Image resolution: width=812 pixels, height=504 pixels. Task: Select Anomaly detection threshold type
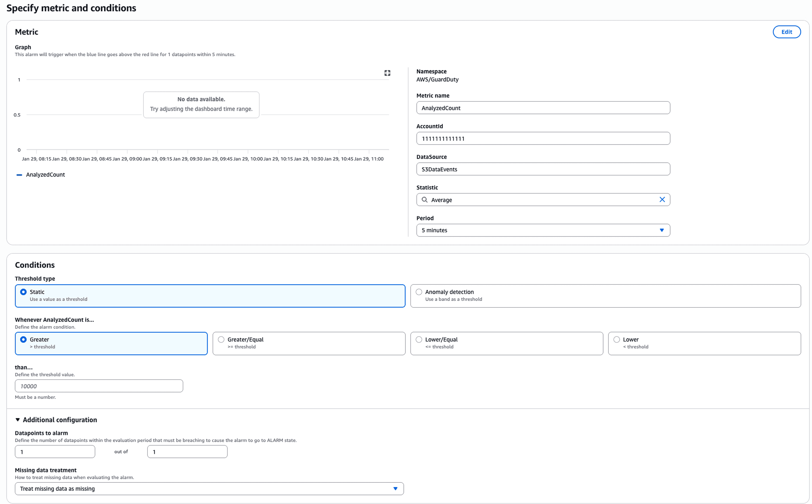pyautogui.click(x=419, y=292)
